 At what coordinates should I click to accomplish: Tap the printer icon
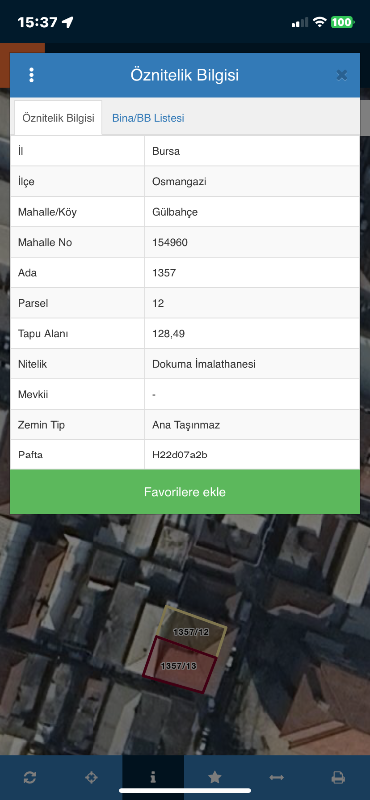point(338,777)
